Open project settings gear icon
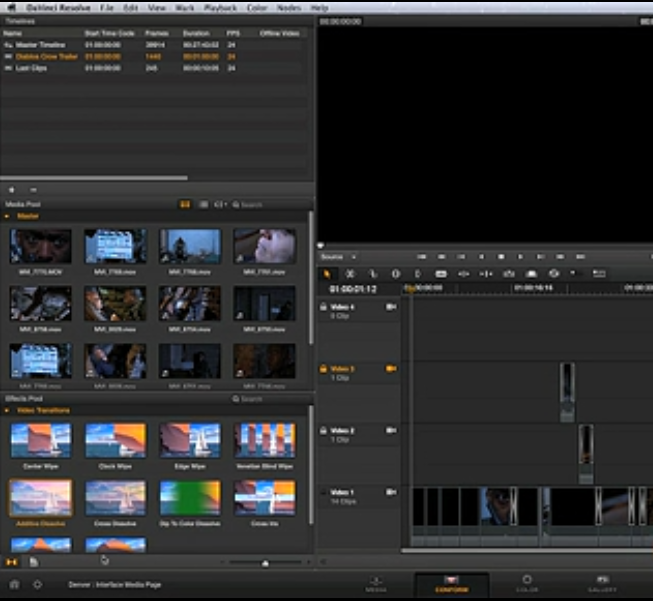The image size is (653, 601). 38,583
